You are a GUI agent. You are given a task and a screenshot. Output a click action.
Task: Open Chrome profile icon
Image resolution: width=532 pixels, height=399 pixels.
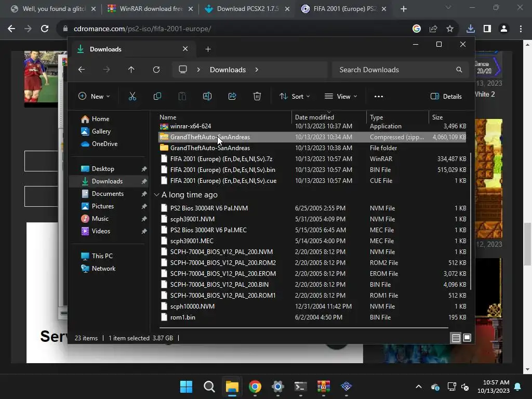pyautogui.click(x=504, y=29)
